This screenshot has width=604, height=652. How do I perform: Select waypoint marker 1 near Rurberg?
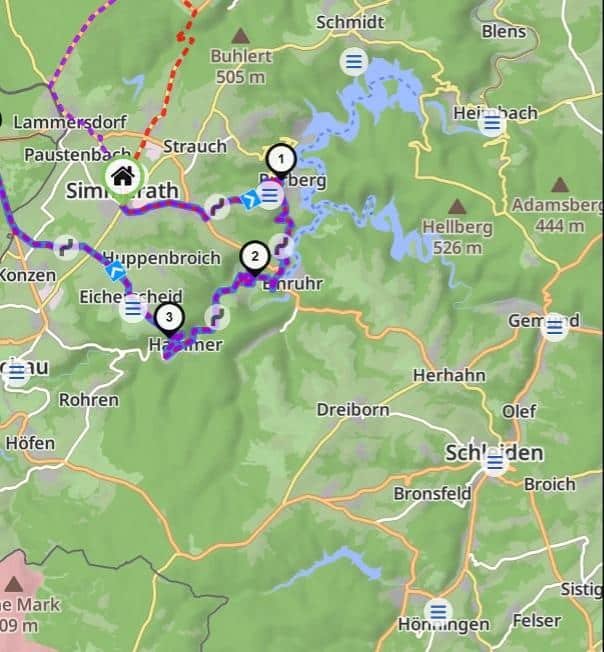pos(281,159)
